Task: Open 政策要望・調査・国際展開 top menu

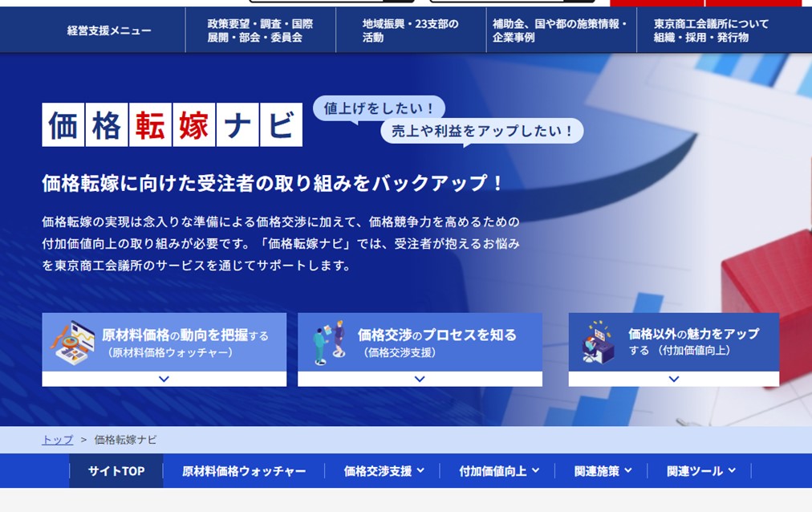Action: (260, 30)
